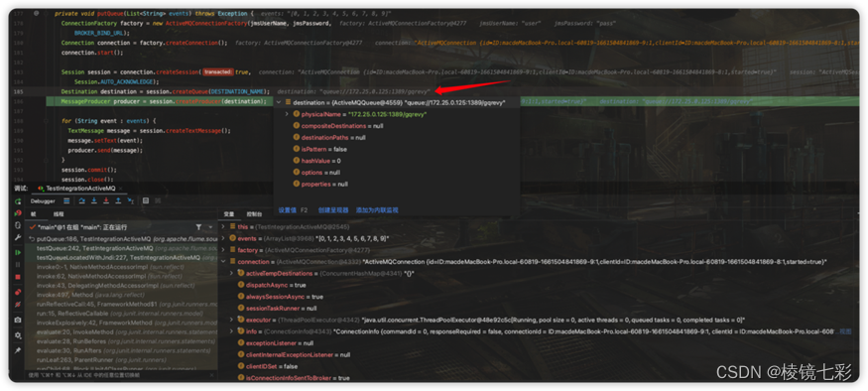Expand the events ArrayList variable
This screenshot has width=868, height=391.
(x=223, y=238)
